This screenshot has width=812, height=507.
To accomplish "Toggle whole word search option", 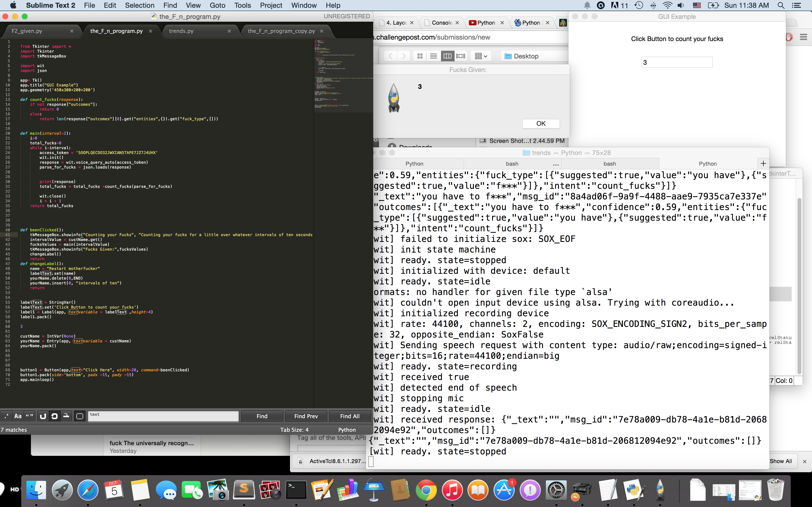I will click(x=29, y=416).
